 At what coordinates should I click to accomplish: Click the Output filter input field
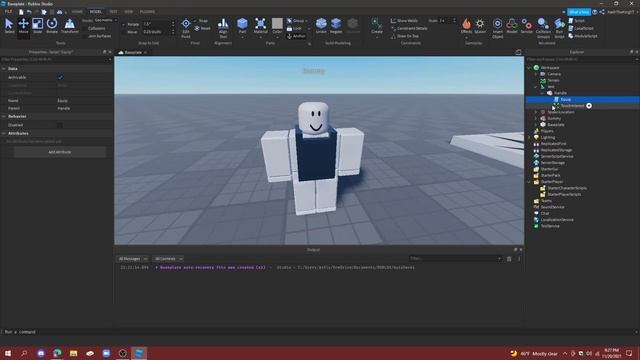click(455, 258)
